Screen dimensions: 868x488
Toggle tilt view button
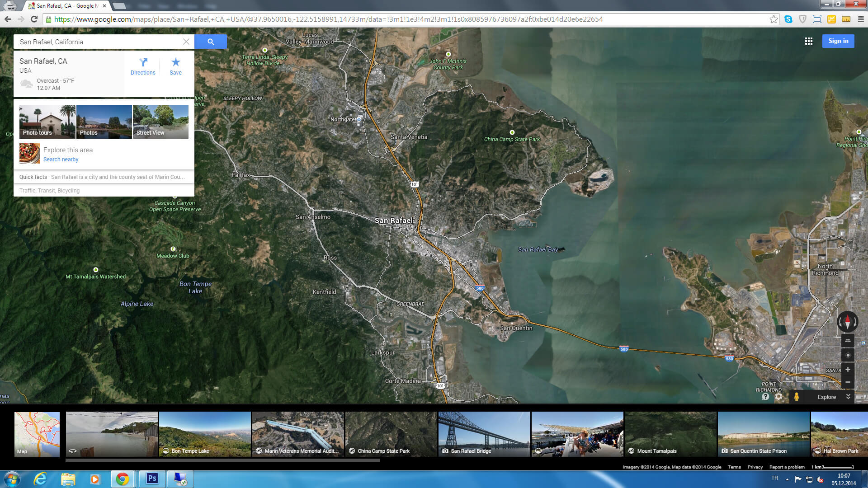[x=848, y=341]
